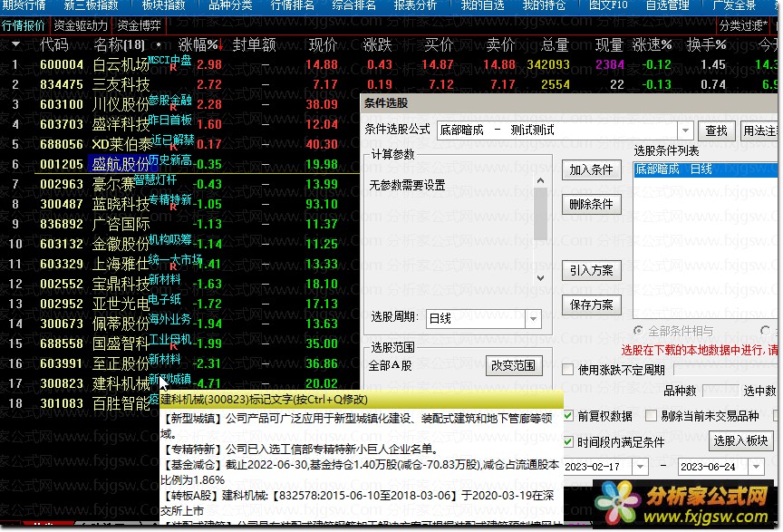Select stock row 603329 上海雅仕

click(179, 264)
